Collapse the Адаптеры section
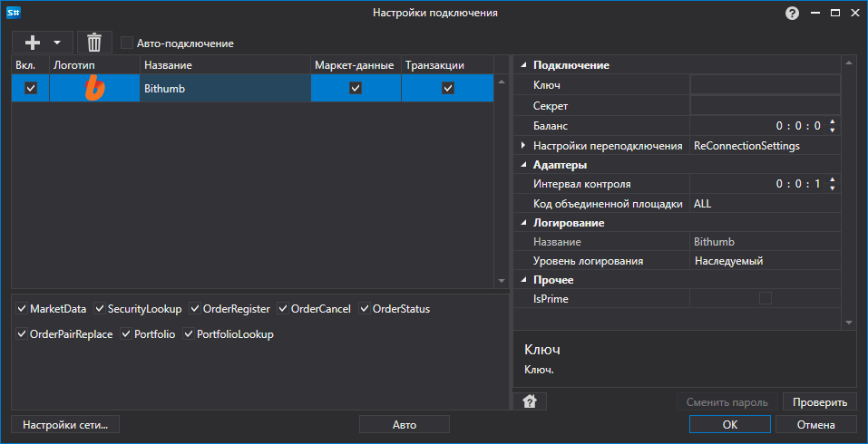This screenshot has width=868, height=444. (523, 165)
